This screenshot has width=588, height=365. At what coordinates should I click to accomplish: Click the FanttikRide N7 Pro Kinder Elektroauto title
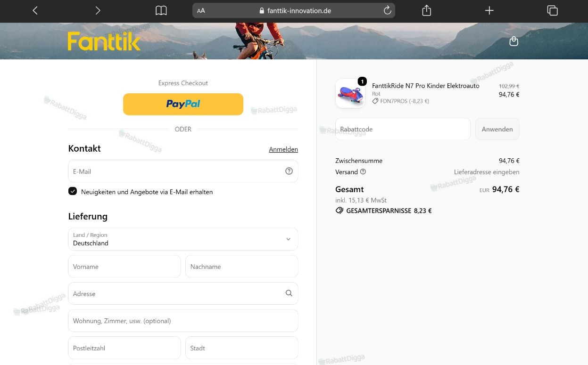click(x=426, y=86)
